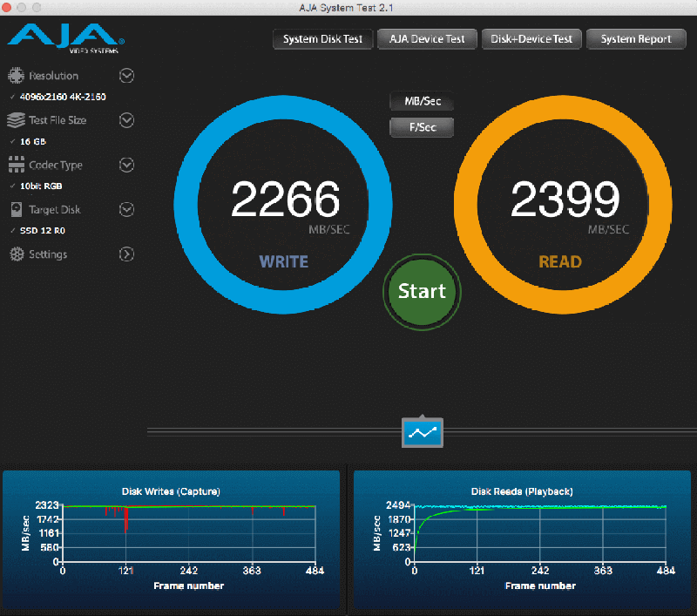Select the 4096x2160 4K-2160 resolution option
697x616 pixels.
coord(63,97)
